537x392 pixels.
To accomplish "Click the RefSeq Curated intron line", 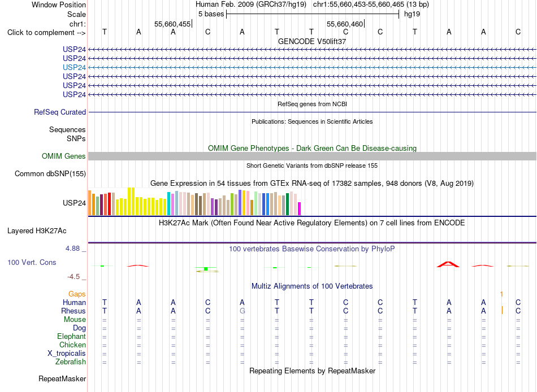I will click(x=312, y=112).
